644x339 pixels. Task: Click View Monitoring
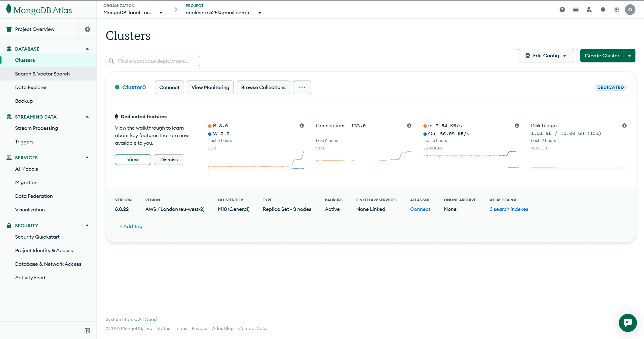210,87
